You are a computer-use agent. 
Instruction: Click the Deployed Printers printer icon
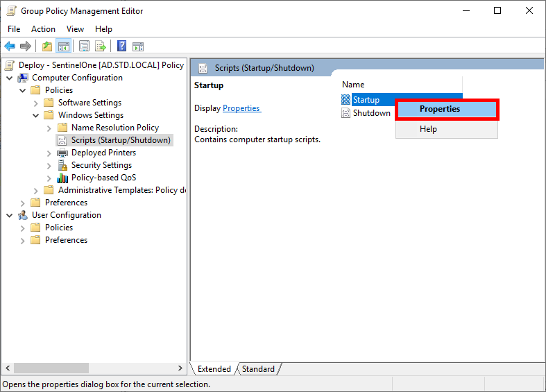click(x=62, y=153)
